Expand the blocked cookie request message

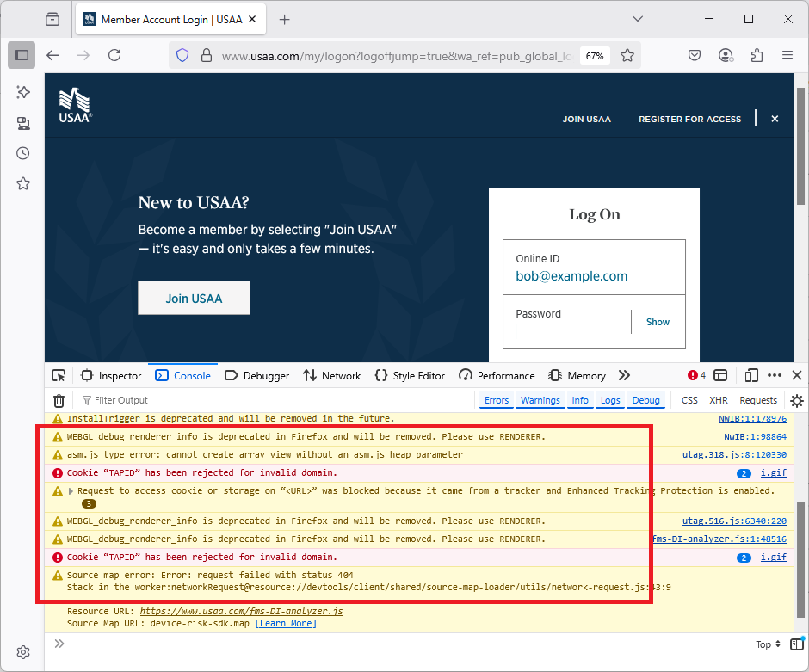[71, 491]
